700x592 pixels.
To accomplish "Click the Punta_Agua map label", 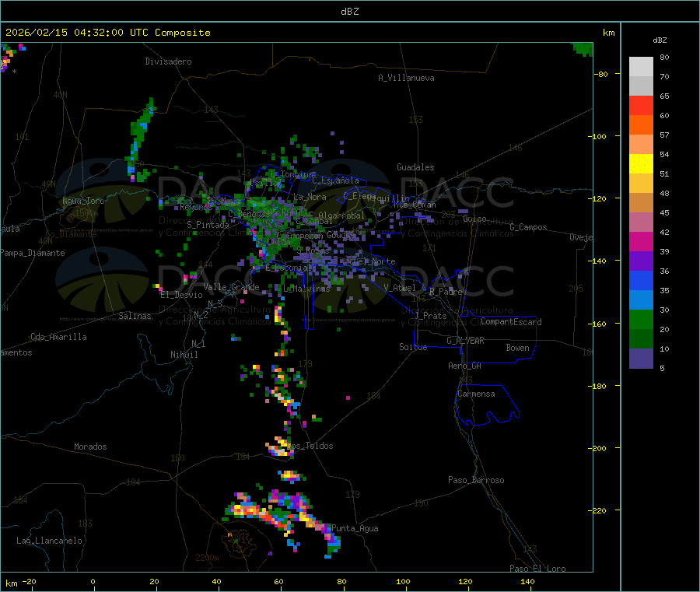I will 355,528.
